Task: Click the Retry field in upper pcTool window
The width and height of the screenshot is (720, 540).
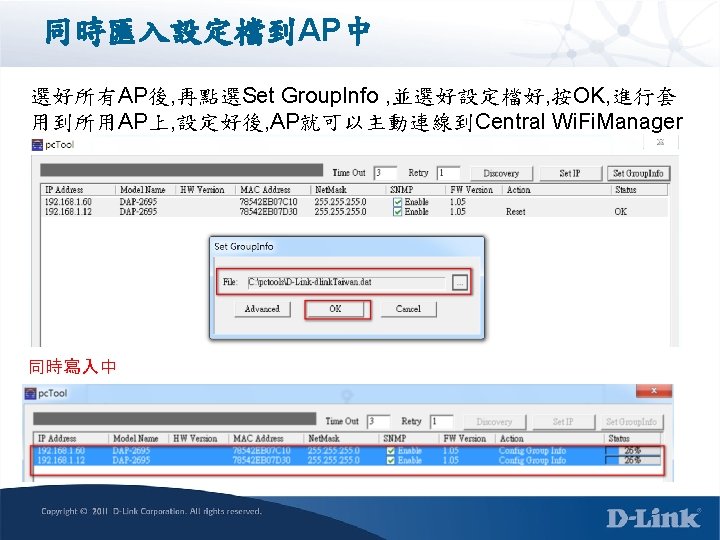Action: coord(448,173)
